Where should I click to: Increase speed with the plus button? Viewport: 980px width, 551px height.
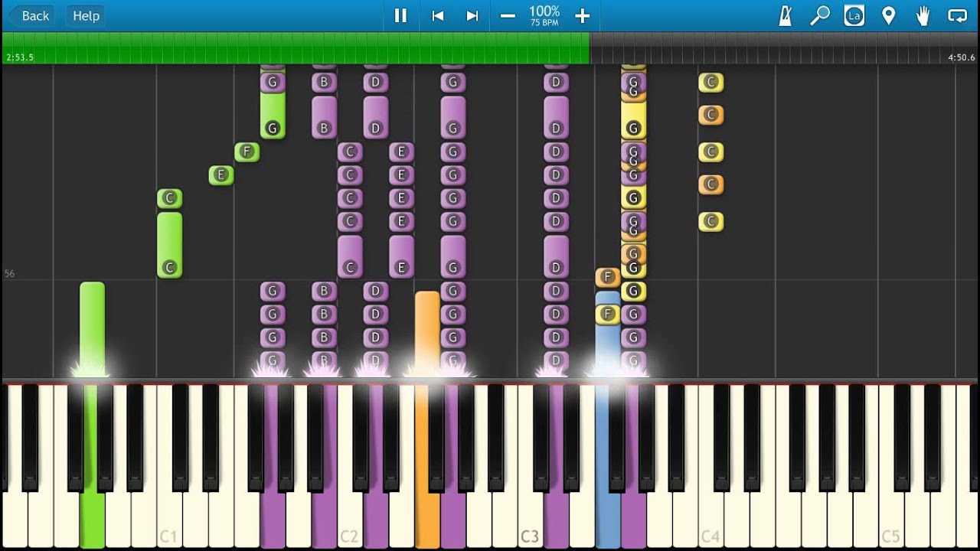point(582,16)
